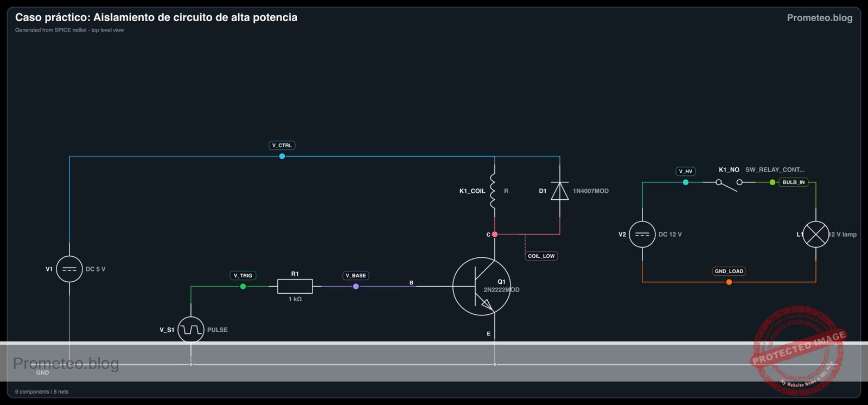
Task: Click the DC 5 V value text
Action: pos(95,269)
